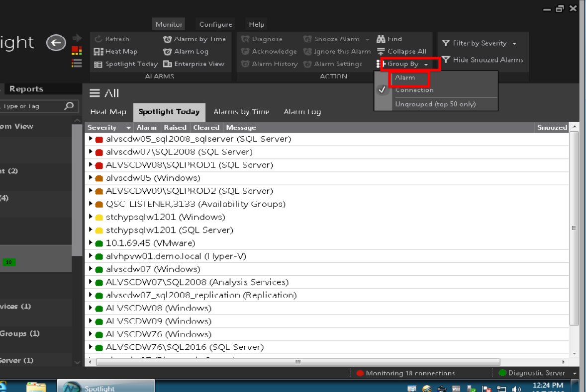Click Ignore this Alarm

point(337,52)
